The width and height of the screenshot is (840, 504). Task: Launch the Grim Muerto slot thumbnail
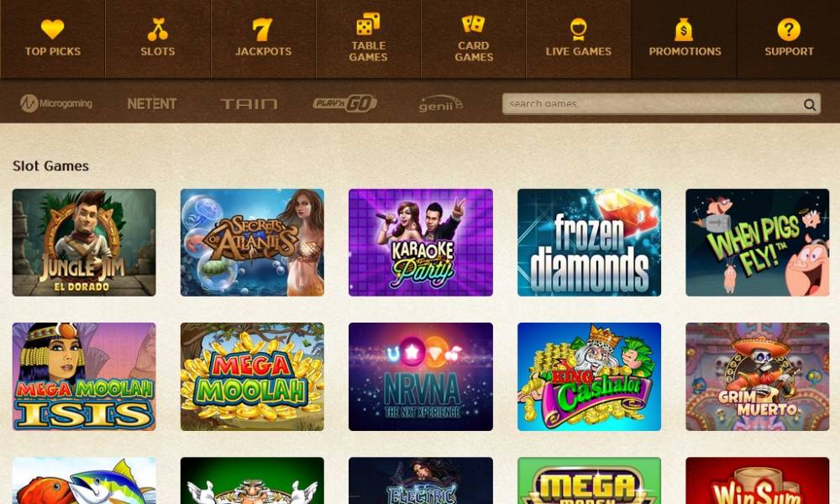(x=758, y=376)
